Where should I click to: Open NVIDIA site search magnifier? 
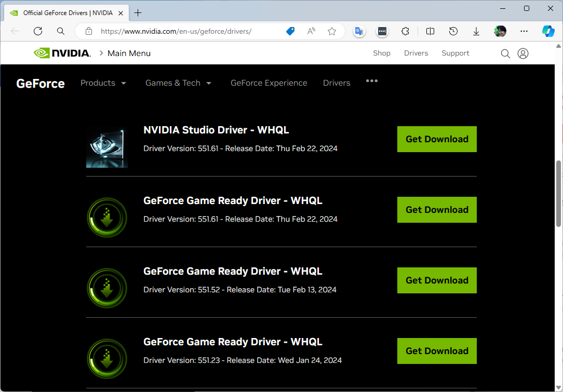click(505, 53)
